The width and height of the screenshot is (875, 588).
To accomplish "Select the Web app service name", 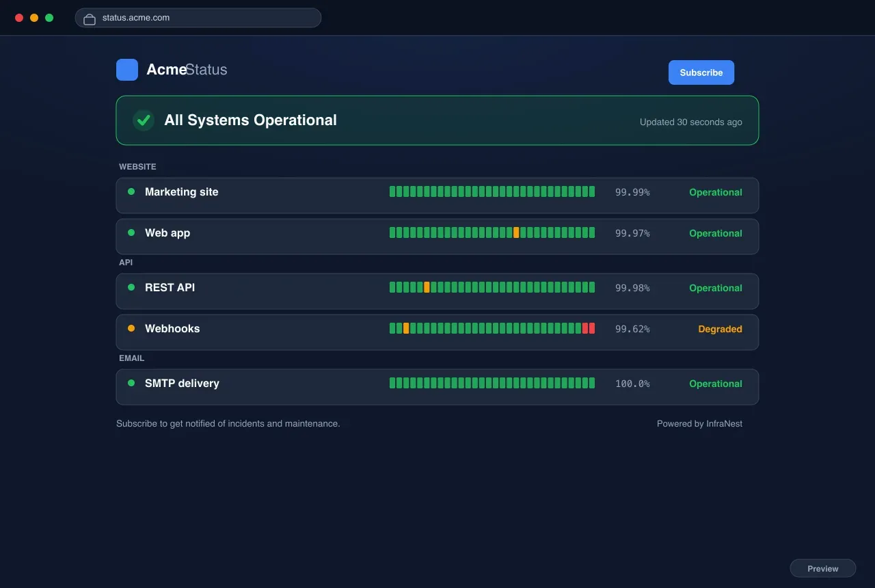I will click(167, 233).
